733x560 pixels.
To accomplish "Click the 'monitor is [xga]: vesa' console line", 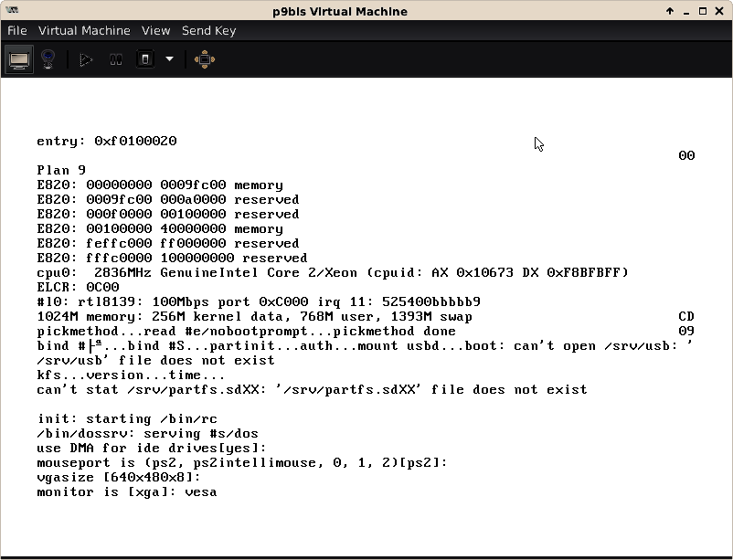I will tap(126, 491).
